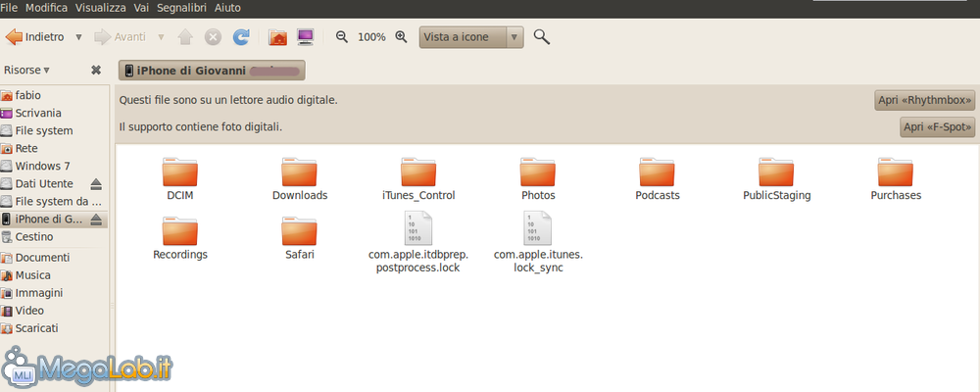Reload the current folder view
The width and height of the screenshot is (980, 392).
tap(241, 37)
